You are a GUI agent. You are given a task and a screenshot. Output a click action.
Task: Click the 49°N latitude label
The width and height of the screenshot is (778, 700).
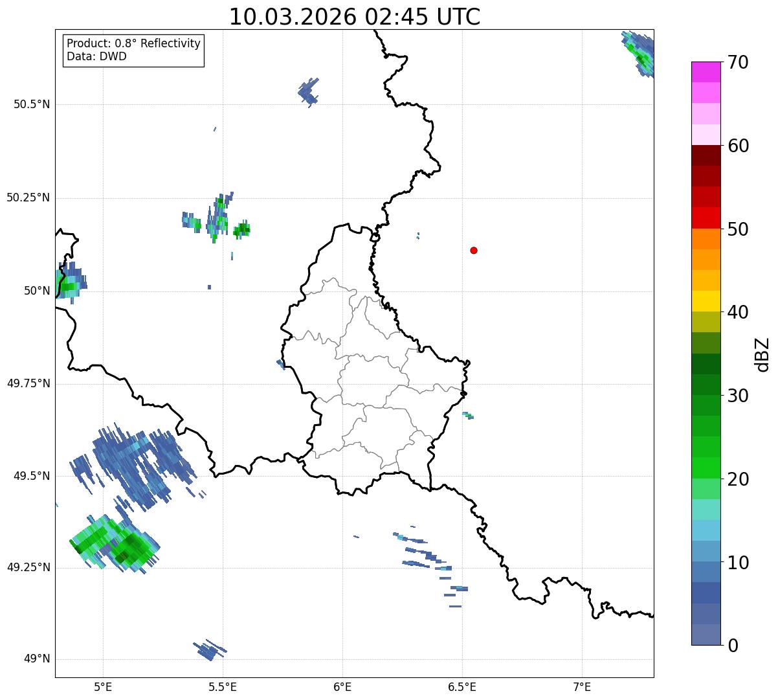[37, 659]
